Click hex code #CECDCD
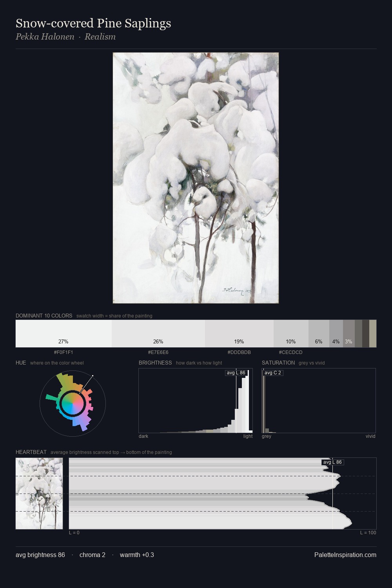The image size is (392, 588). coord(291,352)
